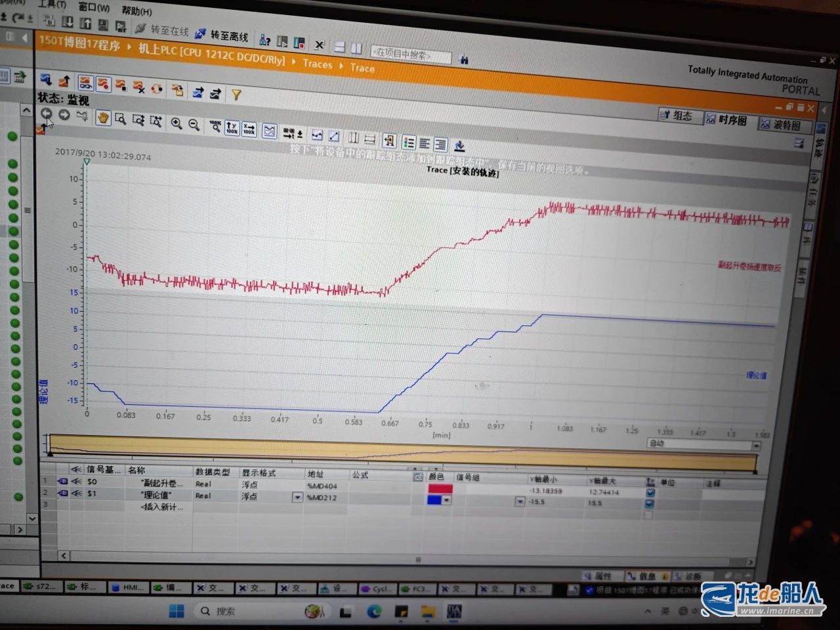Click the project search input field
Screen dimensions: 840x630
pyautogui.click(x=411, y=55)
